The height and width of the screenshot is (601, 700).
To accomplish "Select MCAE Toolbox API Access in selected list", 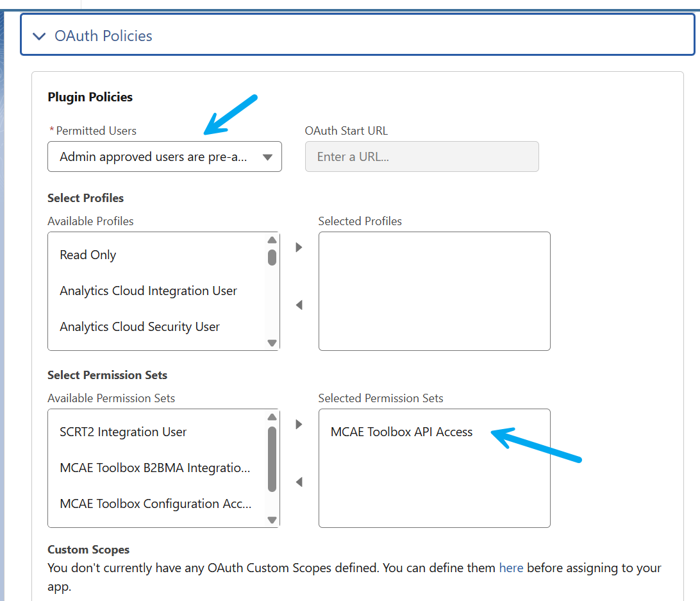I will tap(401, 432).
